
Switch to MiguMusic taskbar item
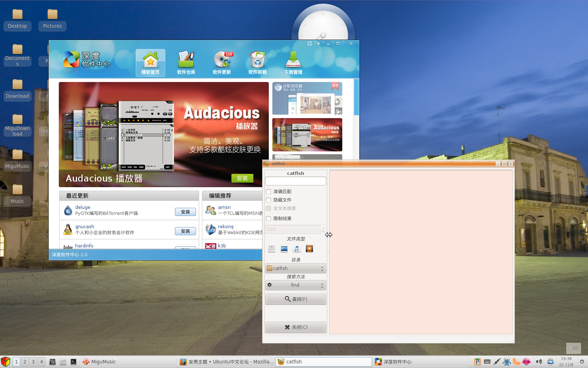129,362
